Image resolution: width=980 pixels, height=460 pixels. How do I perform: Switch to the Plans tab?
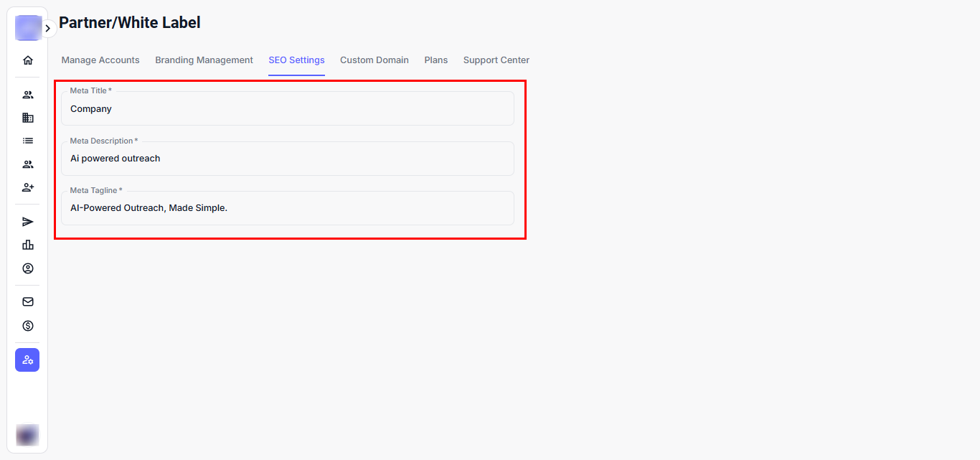coord(435,60)
